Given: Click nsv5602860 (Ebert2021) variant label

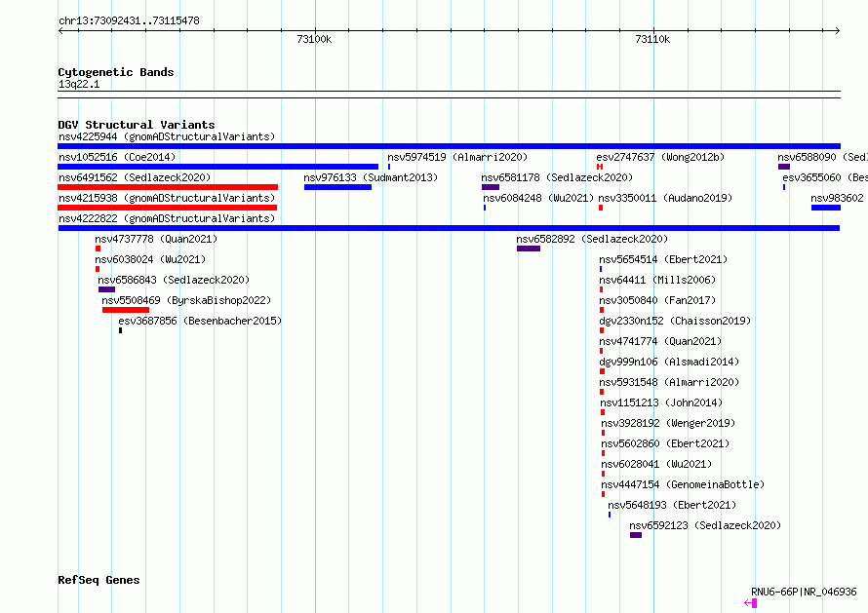Looking at the screenshot, I should [x=665, y=443].
